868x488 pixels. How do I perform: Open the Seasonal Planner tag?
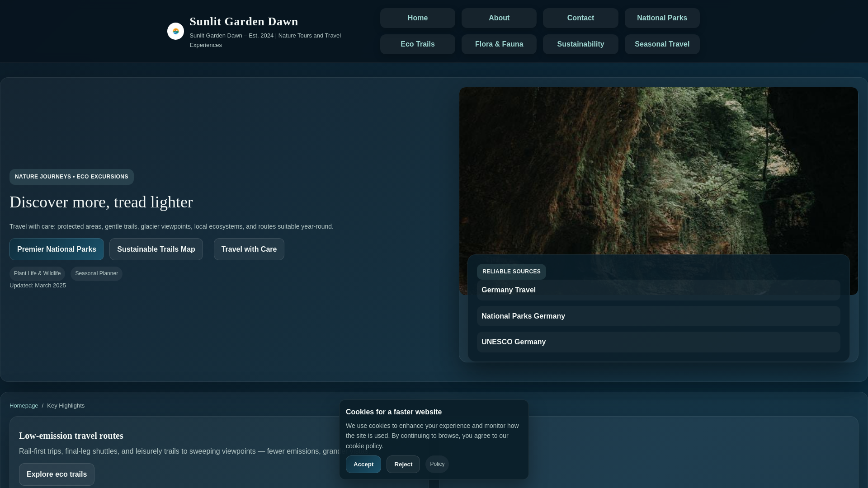point(96,274)
